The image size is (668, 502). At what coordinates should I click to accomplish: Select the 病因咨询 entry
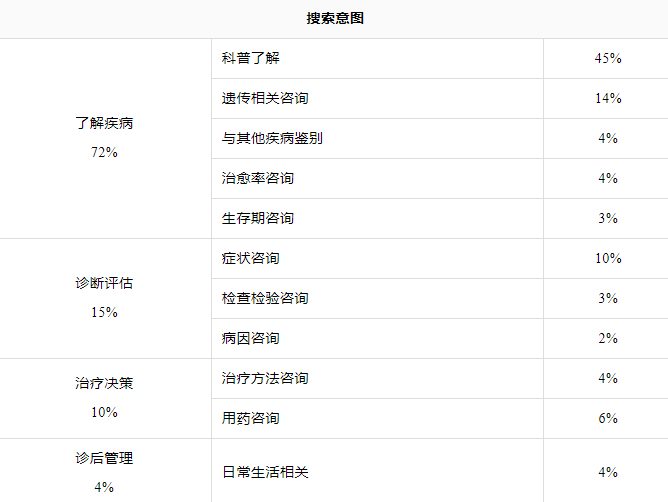pos(250,338)
